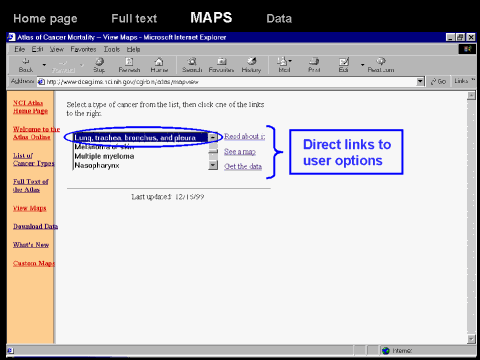Viewport: 480px width, 360px height.
Task: Click the 'See a map' link
Action: click(x=240, y=152)
